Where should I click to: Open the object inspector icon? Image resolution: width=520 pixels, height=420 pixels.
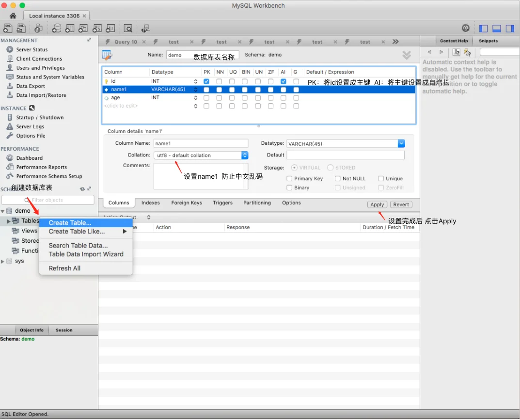[38, 28]
